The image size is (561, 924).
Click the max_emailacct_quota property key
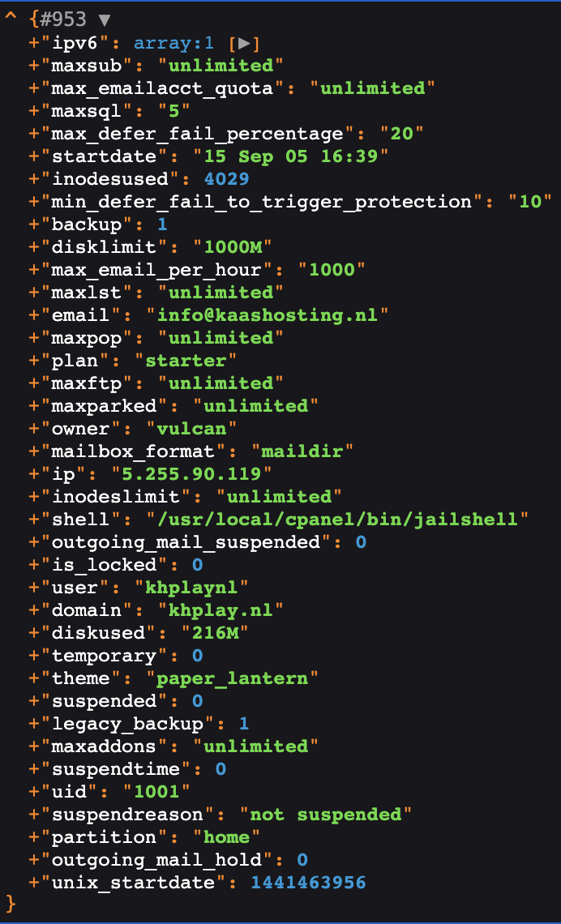(162, 88)
